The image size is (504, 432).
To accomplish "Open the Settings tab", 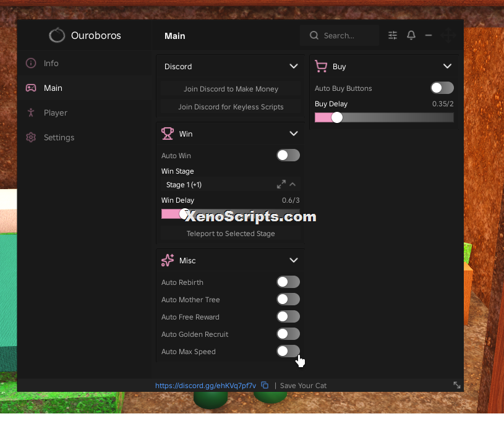I will (84, 137).
